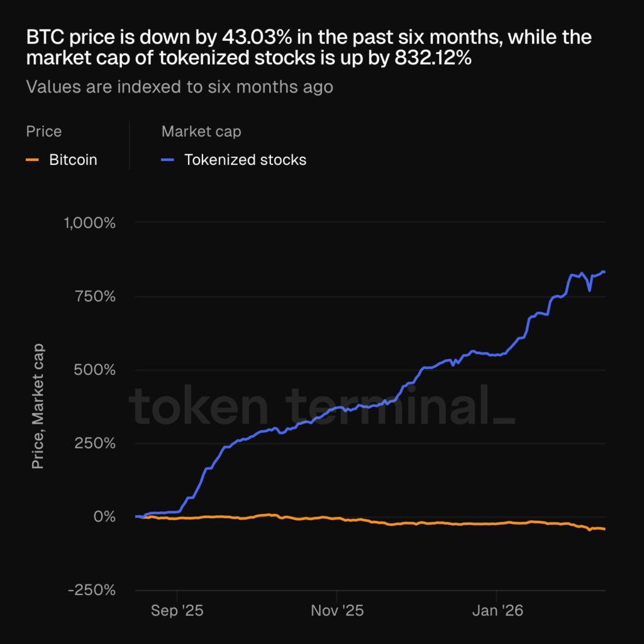Select the Market cap legend group heading
Viewport: 644px width, 644px height.
[201, 131]
